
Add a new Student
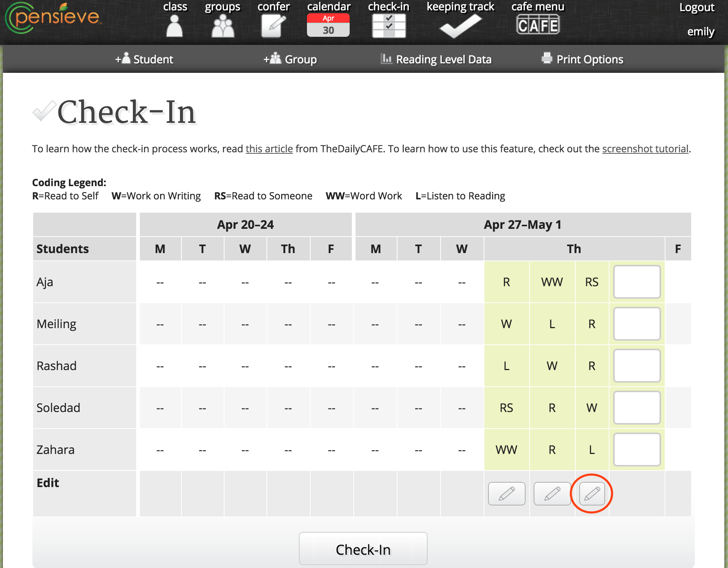144,59
